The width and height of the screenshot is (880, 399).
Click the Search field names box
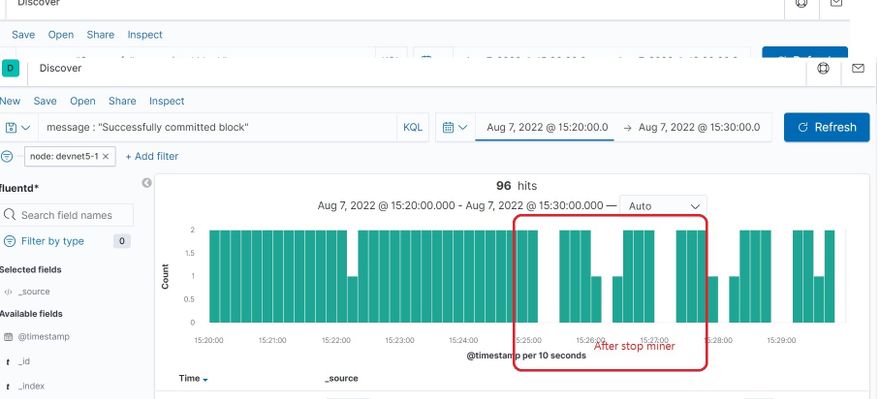pos(67,215)
